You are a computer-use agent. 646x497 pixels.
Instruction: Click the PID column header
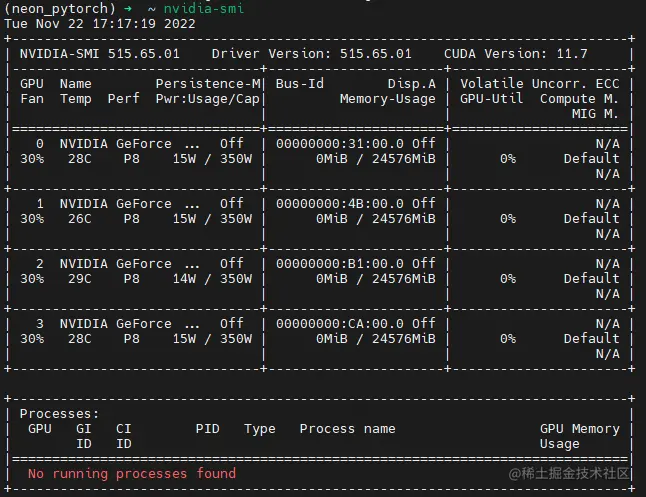207,429
